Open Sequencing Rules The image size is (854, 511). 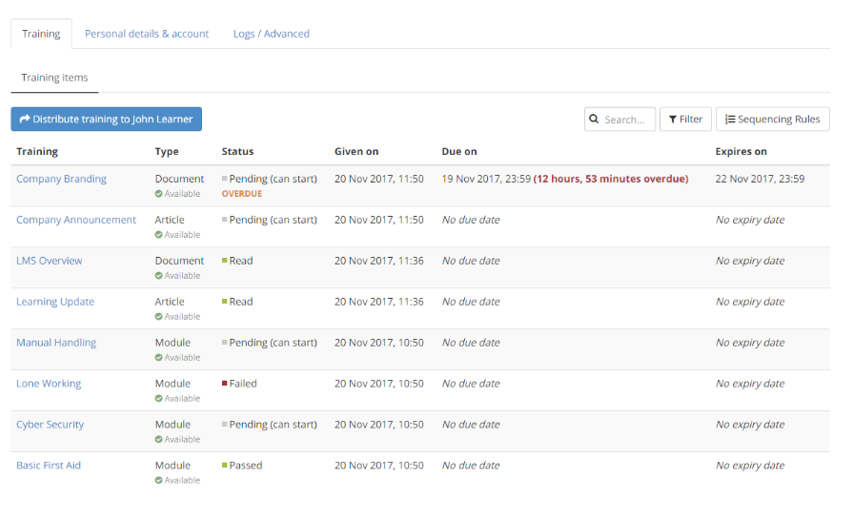(773, 119)
